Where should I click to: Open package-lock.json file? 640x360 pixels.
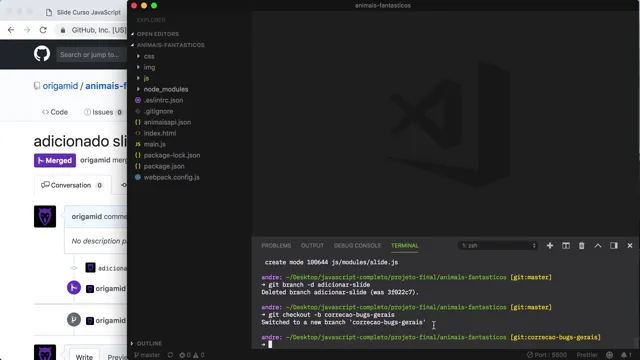click(x=171, y=156)
